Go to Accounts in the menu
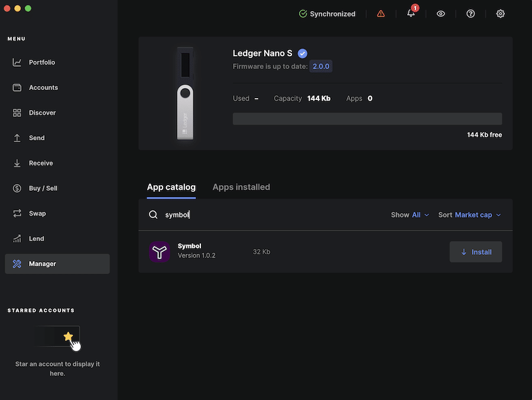This screenshot has height=400, width=532. (57, 88)
